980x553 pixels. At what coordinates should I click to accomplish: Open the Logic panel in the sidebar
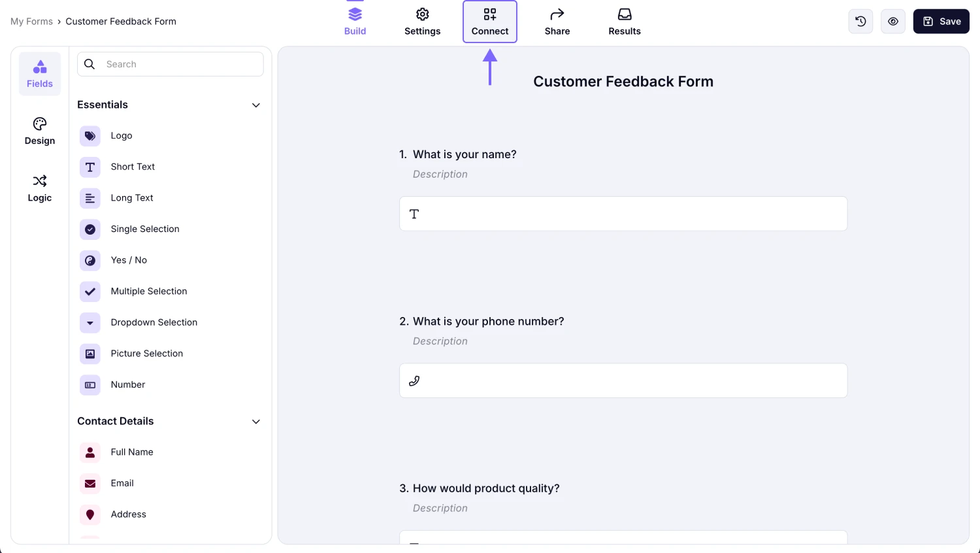39,188
